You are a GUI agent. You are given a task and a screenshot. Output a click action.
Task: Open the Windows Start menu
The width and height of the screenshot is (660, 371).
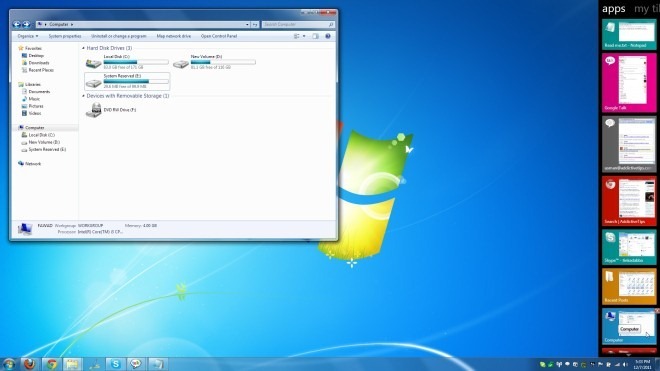click(x=9, y=364)
